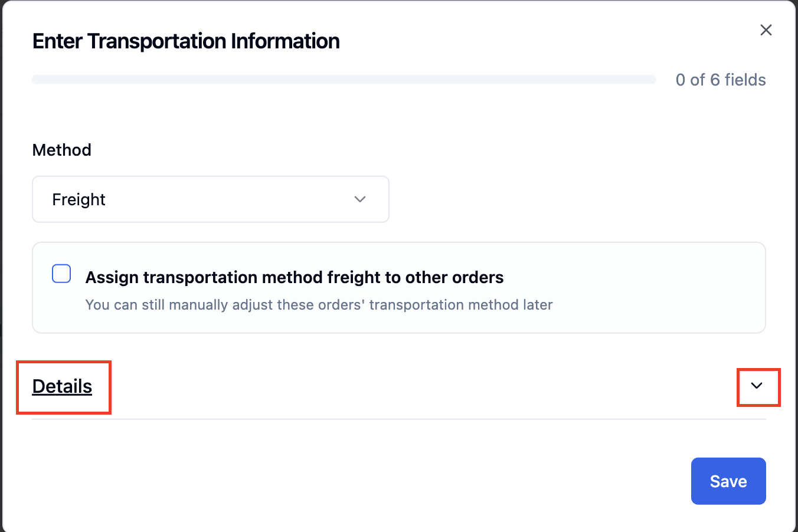The height and width of the screenshot is (532, 798).
Task: Open the Method dropdown showing Freight
Action: (x=211, y=199)
